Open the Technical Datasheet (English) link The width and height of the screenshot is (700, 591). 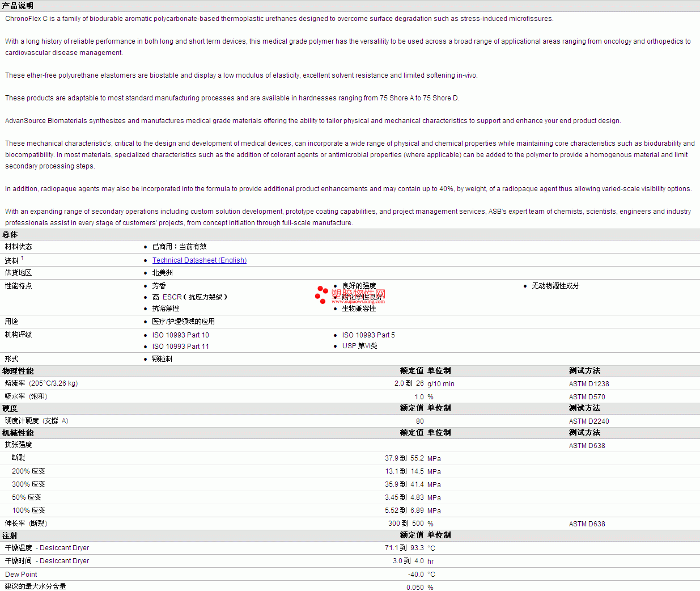click(x=200, y=260)
